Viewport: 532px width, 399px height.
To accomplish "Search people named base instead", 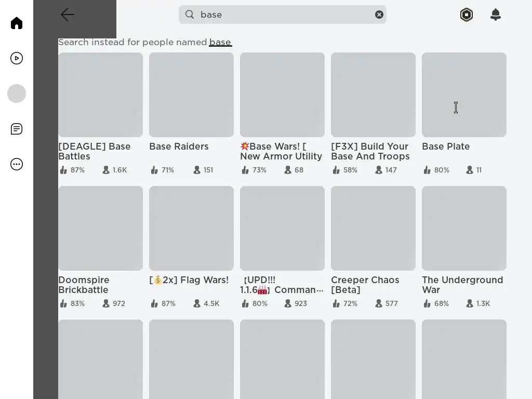I will 220,42.
